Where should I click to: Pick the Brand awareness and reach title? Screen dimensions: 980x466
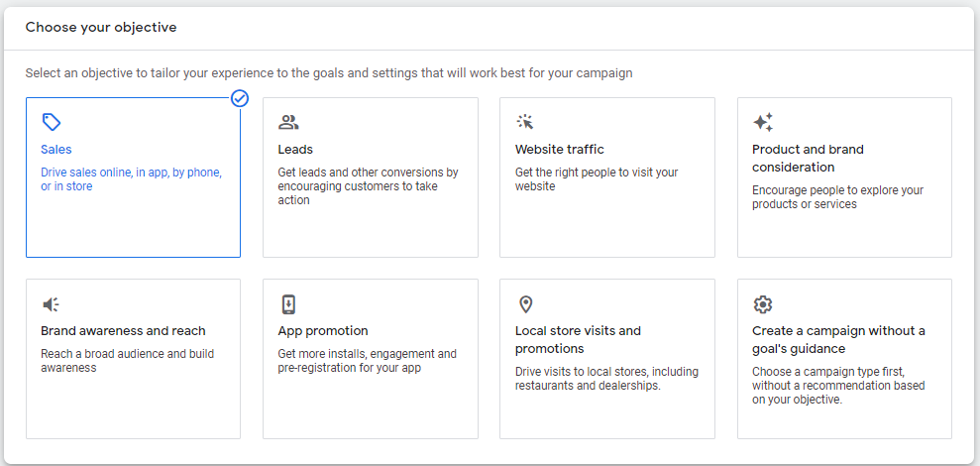coord(123,331)
